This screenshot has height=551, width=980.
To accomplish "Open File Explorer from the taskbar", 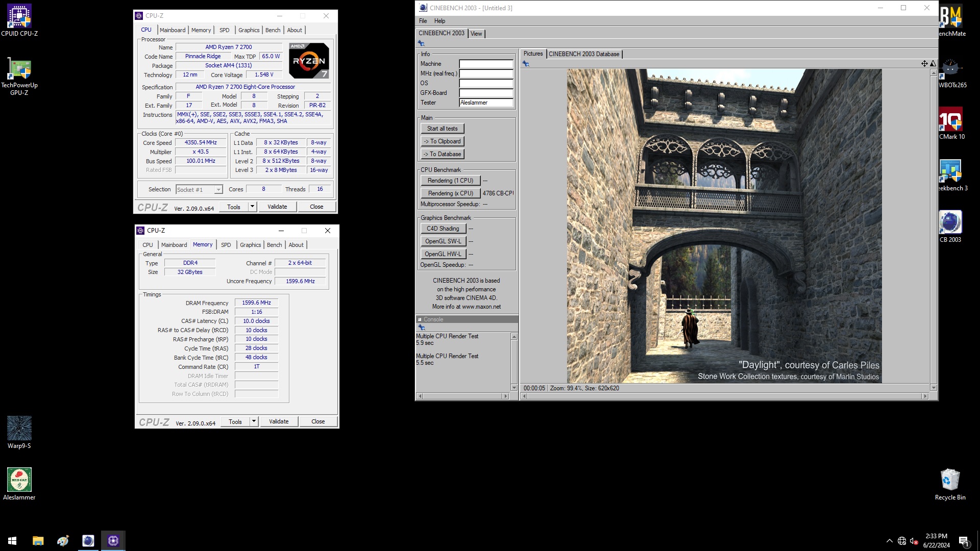I will [x=38, y=541].
